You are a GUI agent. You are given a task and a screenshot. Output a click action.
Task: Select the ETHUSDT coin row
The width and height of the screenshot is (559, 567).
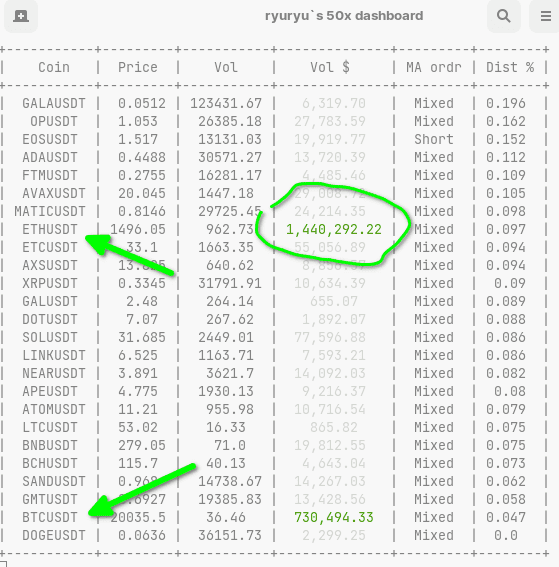tap(274, 229)
